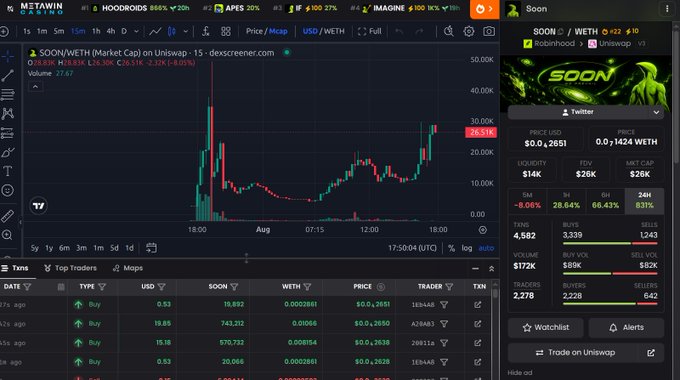Open the TYPE column filter
This screenshot has width=680, height=380.
[102, 286]
